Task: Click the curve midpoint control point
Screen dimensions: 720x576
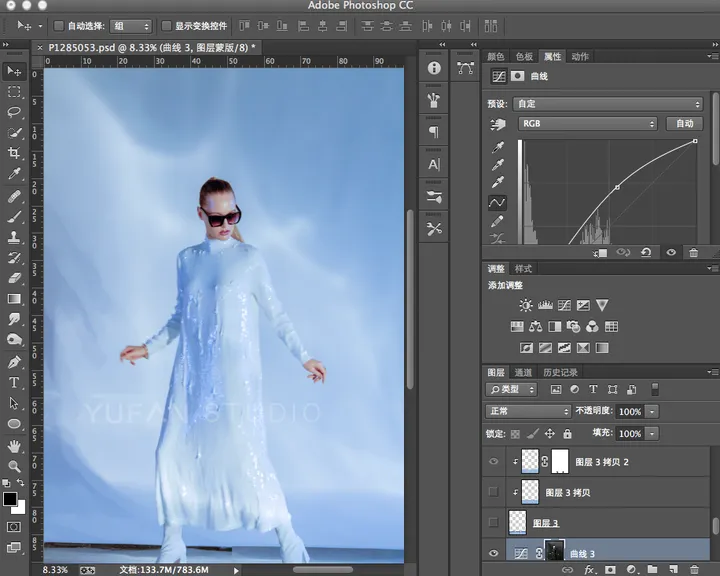Action: coord(617,187)
